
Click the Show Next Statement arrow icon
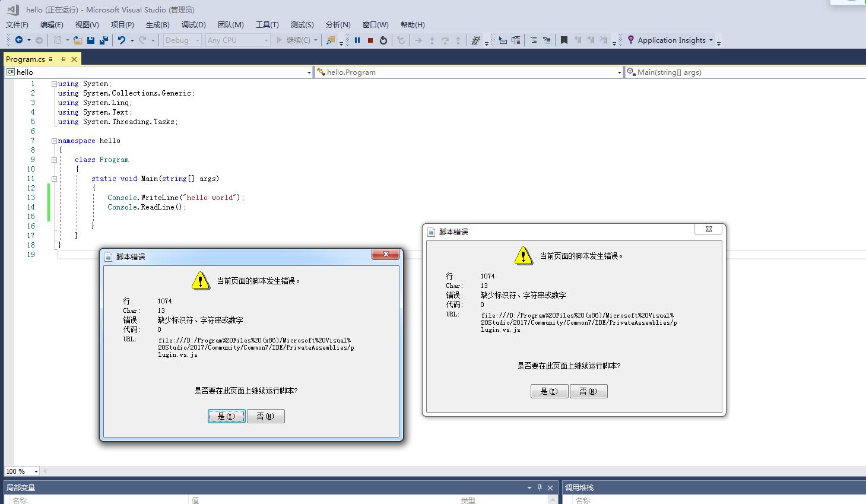418,40
